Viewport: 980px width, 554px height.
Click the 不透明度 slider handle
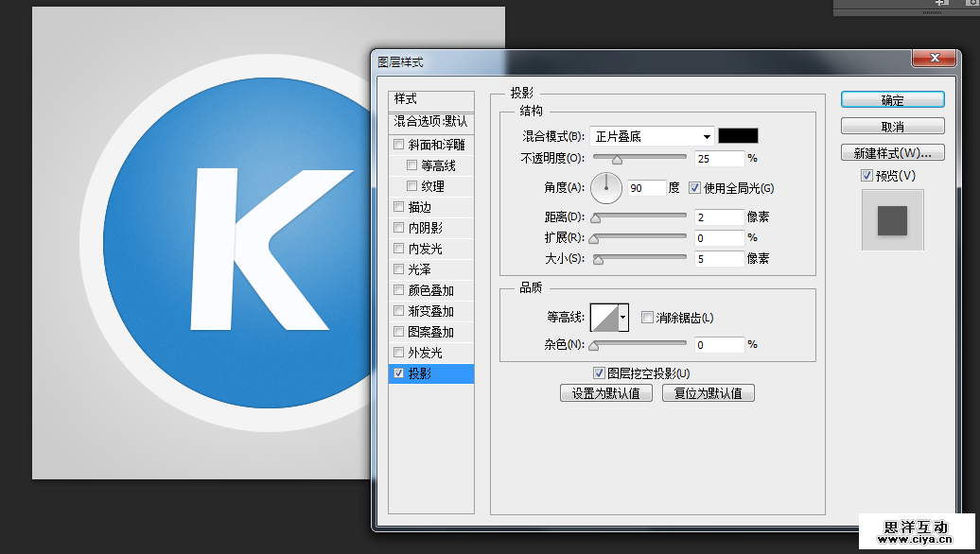(617, 160)
